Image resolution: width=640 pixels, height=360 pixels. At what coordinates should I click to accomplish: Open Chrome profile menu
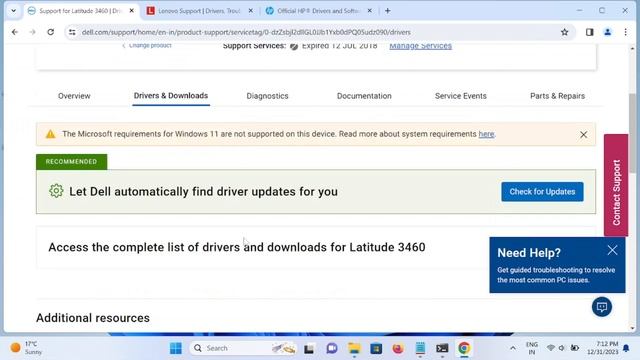[607, 32]
